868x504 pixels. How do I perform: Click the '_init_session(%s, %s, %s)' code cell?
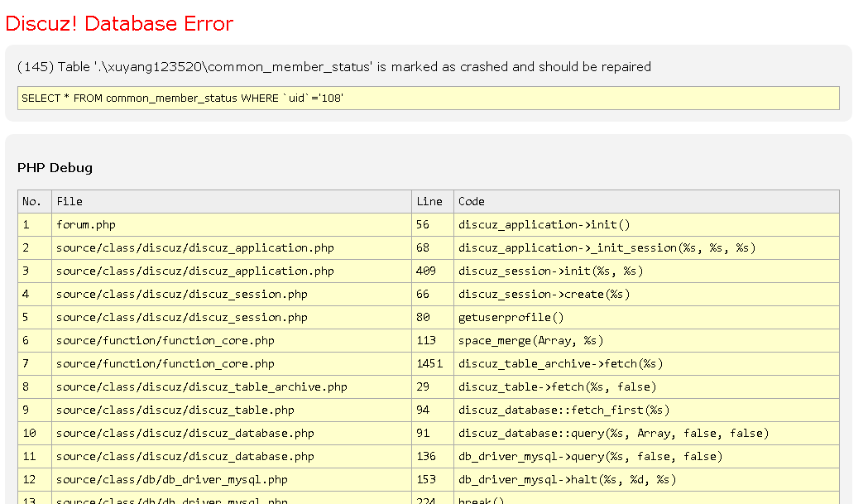coord(646,248)
